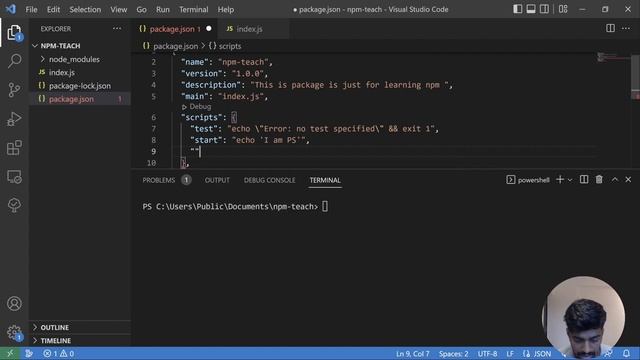This screenshot has width=640, height=360.
Task: Open Explorer views and more actions
Action: (x=117, y=29)
